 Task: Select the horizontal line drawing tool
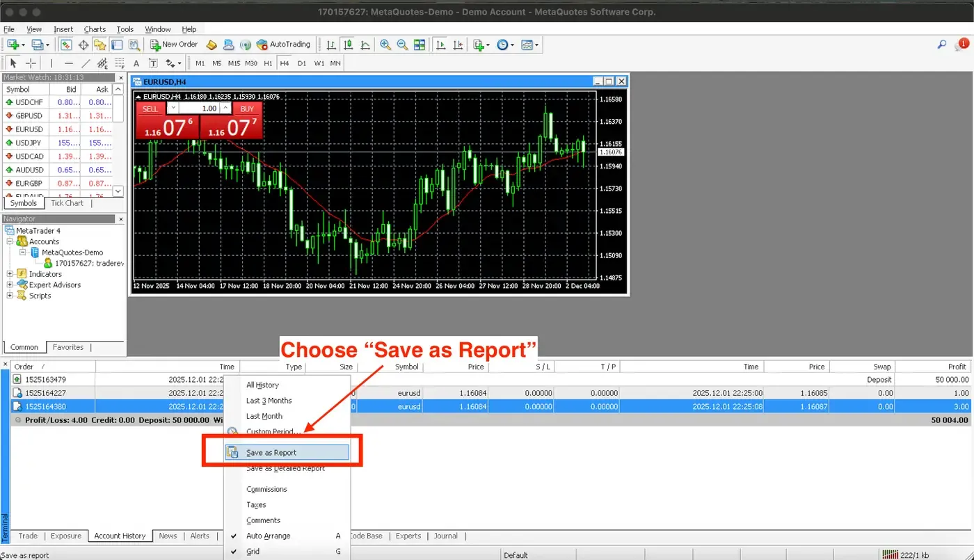click(69, 63)
